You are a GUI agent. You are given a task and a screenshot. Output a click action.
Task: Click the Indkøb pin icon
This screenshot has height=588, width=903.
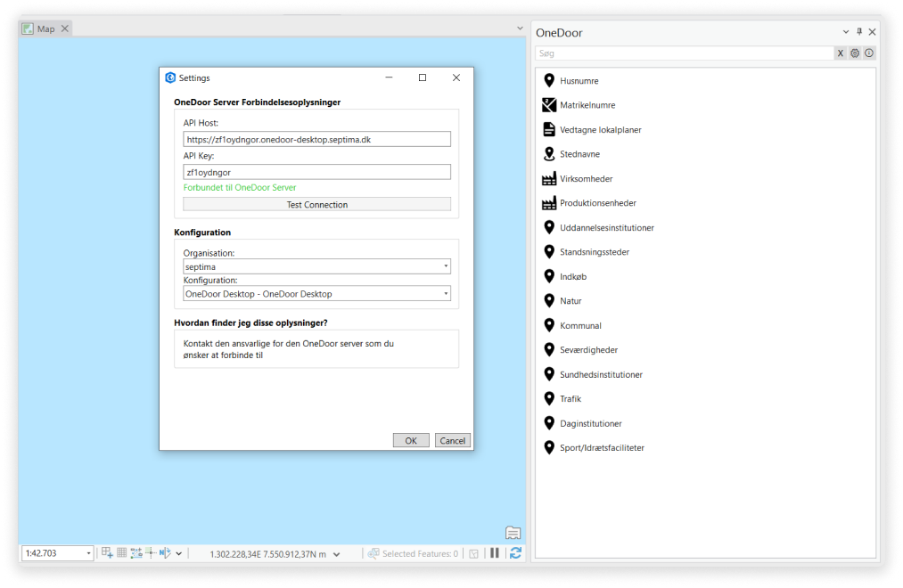549,276
